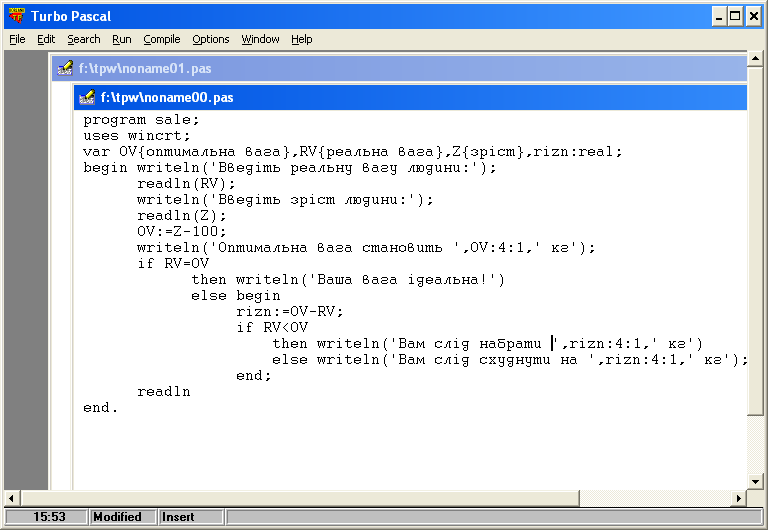Click the Insert mode status indicator
768x530 pixels.
191,517
